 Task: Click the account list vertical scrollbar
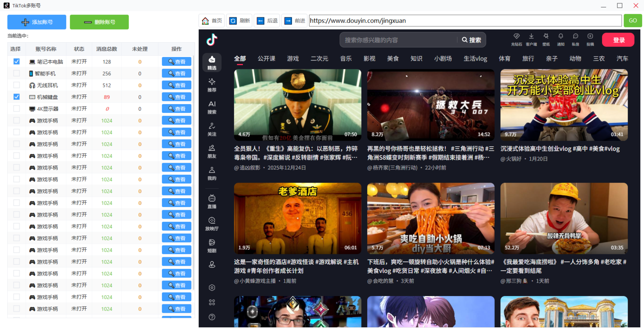194,172
